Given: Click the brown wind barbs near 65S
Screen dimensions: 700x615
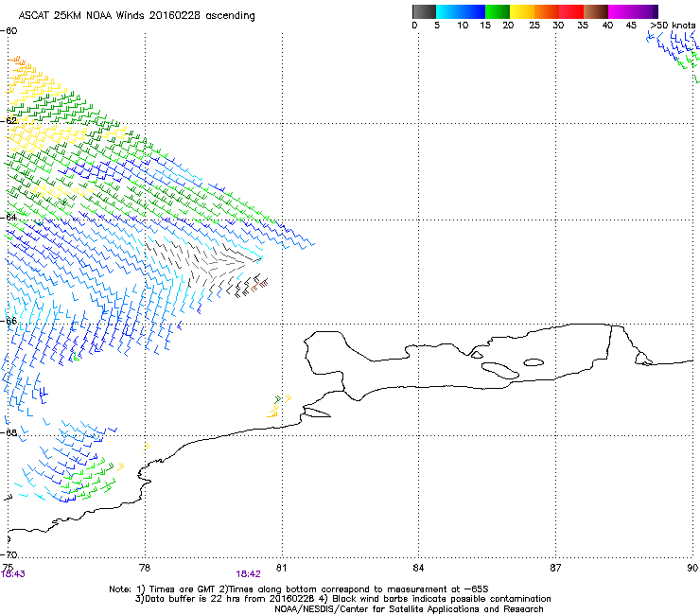Looking at the screenshot, I should (x=260, y=285).
